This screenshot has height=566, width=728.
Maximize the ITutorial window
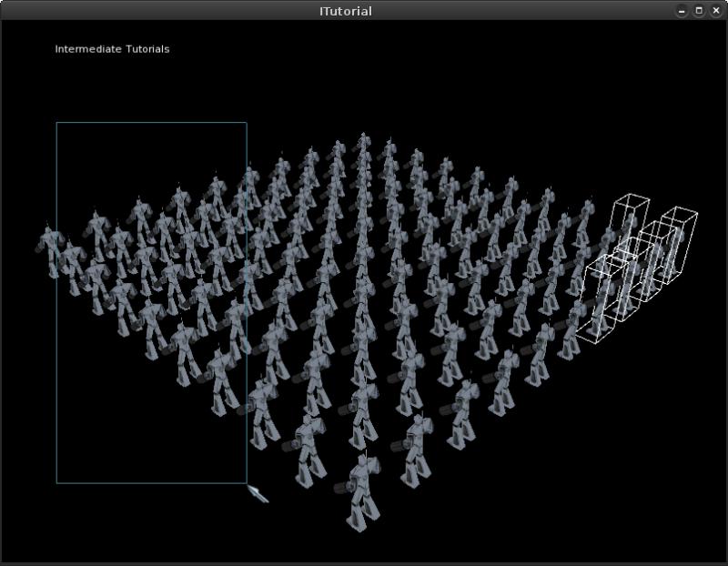(699, 11)
